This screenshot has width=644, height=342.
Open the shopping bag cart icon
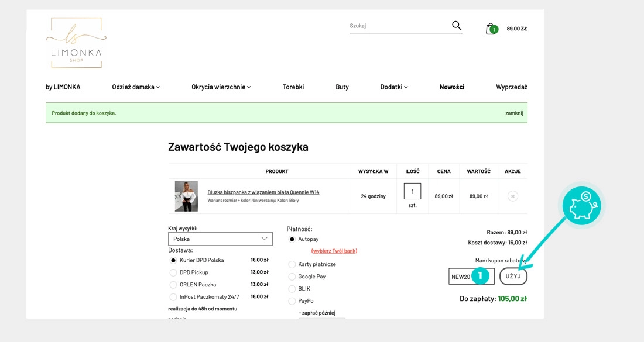pyautogui.click(x=491, y=29)
